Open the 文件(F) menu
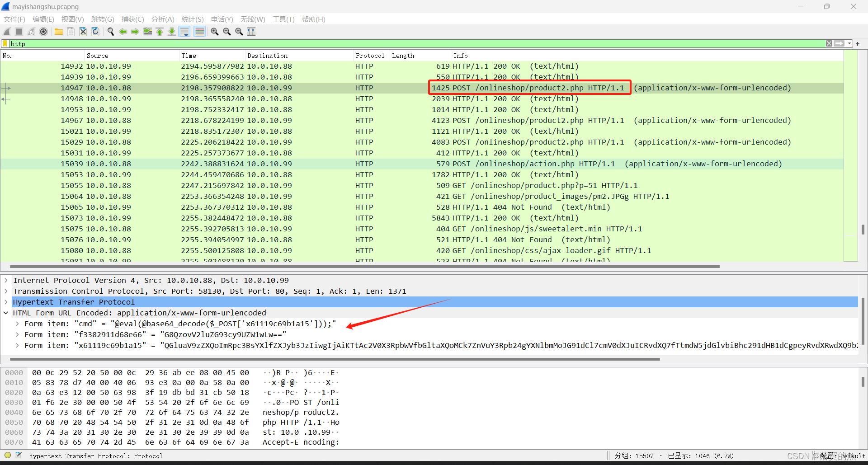 click(x=14, y=19)
